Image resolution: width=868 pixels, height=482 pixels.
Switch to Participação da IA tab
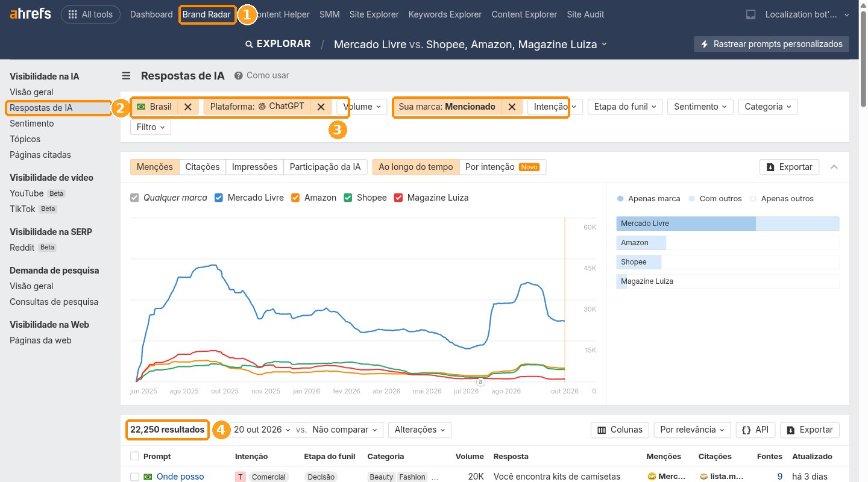(325, 167)
